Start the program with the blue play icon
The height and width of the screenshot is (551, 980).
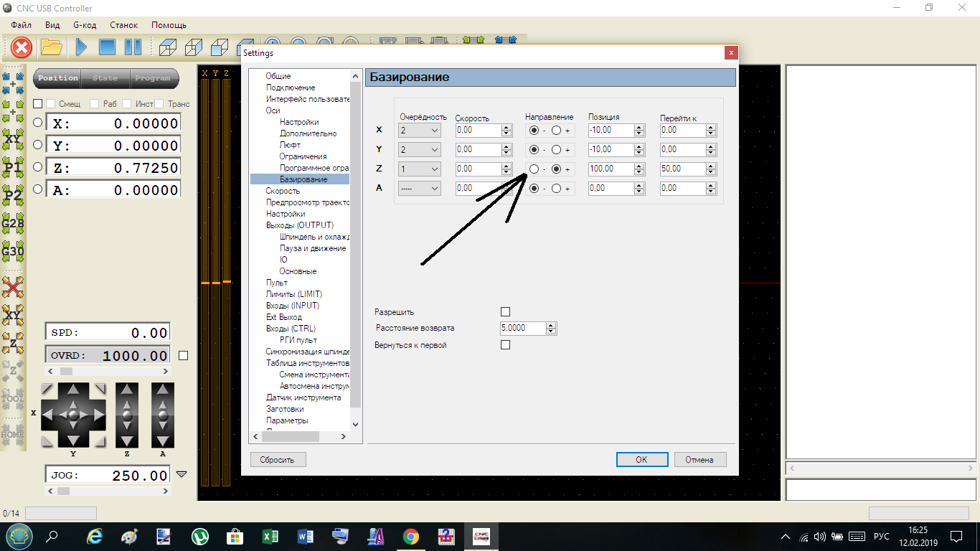coord(81,47)
